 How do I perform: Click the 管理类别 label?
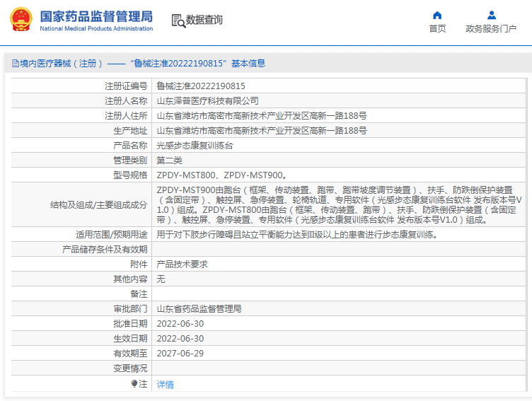[x=130, y=161]
